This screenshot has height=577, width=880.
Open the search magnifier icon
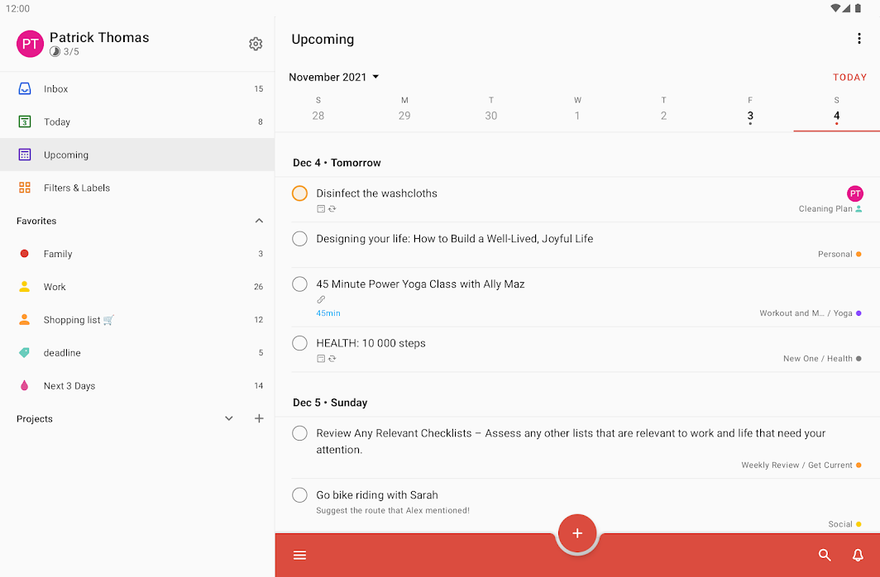pyautogui.click(x=824, y=555)
